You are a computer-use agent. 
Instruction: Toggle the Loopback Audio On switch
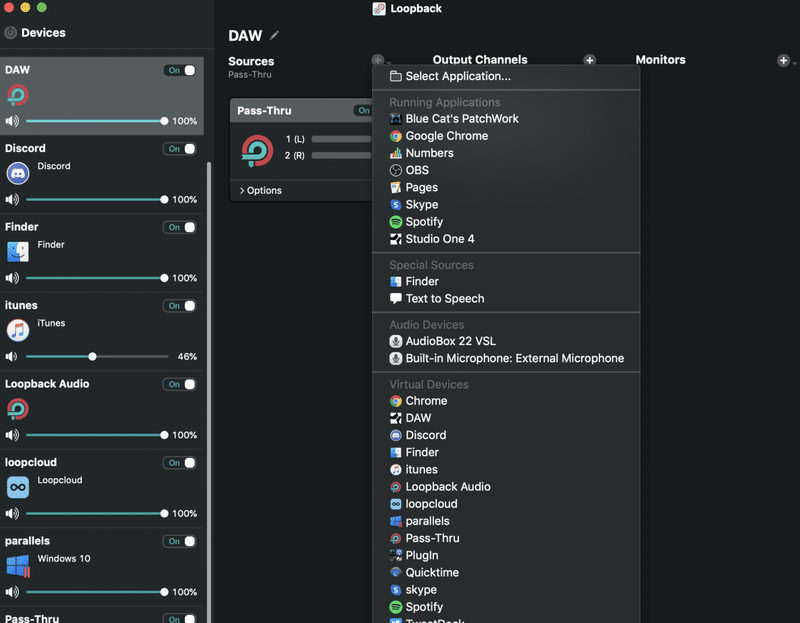[180, 384]
